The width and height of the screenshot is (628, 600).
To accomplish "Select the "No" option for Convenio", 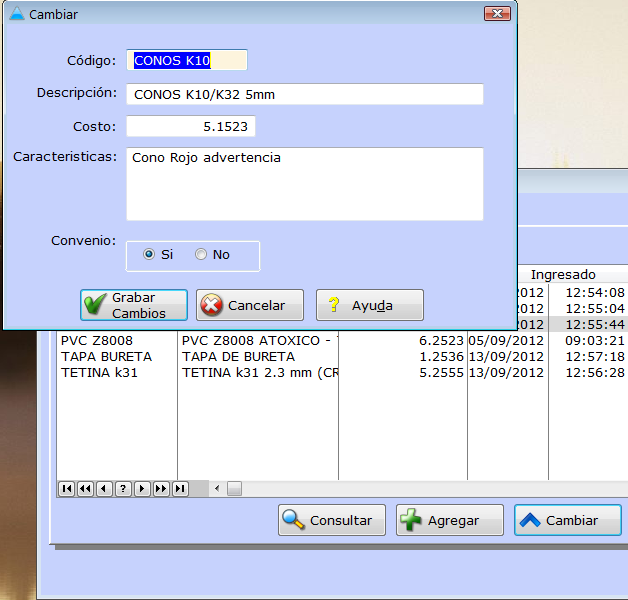I will 201,255.
